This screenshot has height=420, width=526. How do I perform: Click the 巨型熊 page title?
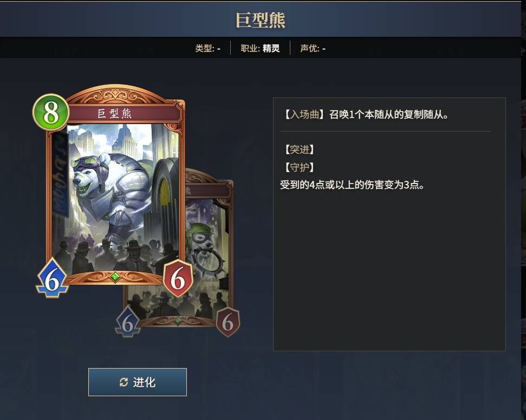(261, 20)
